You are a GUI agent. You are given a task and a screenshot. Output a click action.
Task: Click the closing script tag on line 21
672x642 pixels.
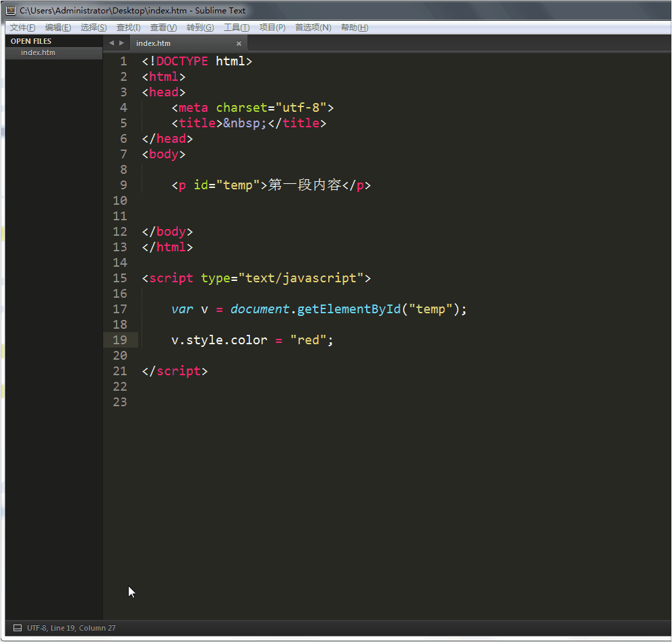point(175,371)
